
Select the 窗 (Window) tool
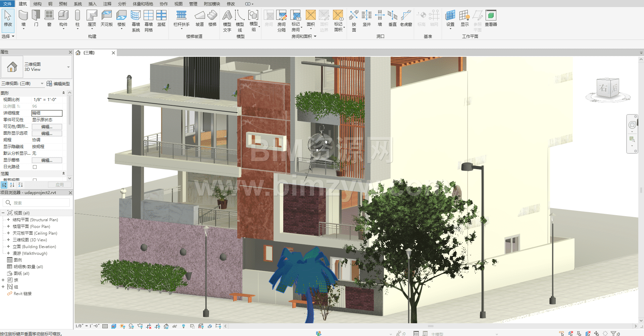(x=49, y=18)
